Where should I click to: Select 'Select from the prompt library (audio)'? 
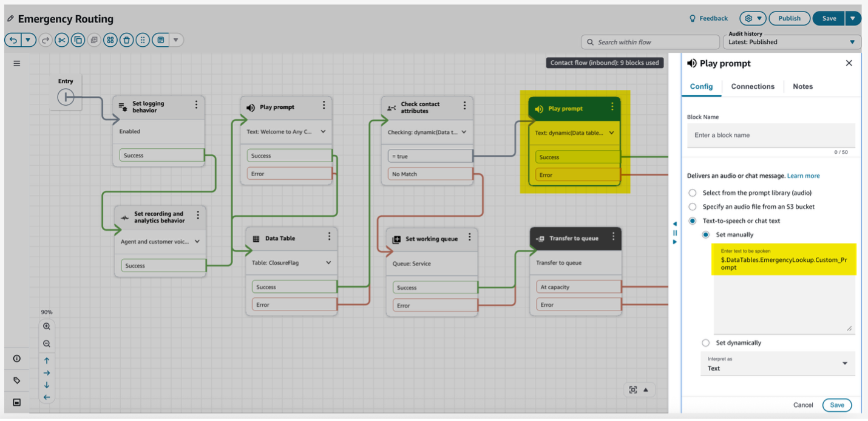(x=693, y=193)
